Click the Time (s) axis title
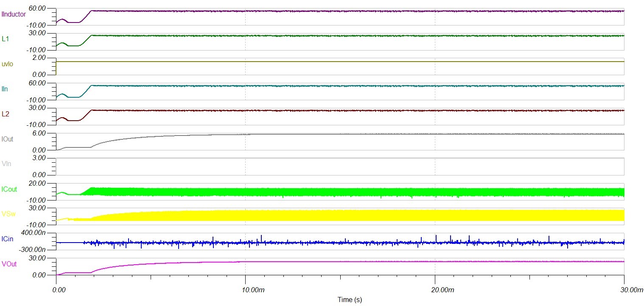The width and height of the screenshot is (644, 308). point(350,300)
